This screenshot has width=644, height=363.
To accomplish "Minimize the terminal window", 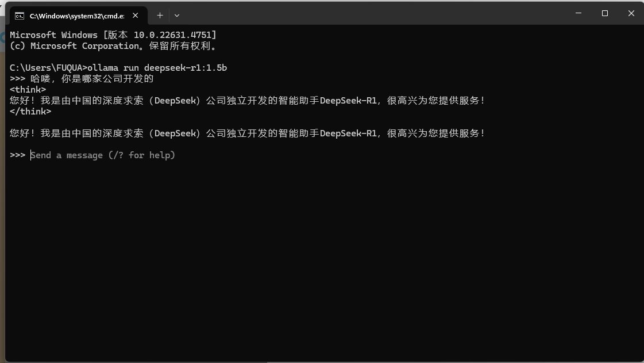I will (x=579, y=13).
